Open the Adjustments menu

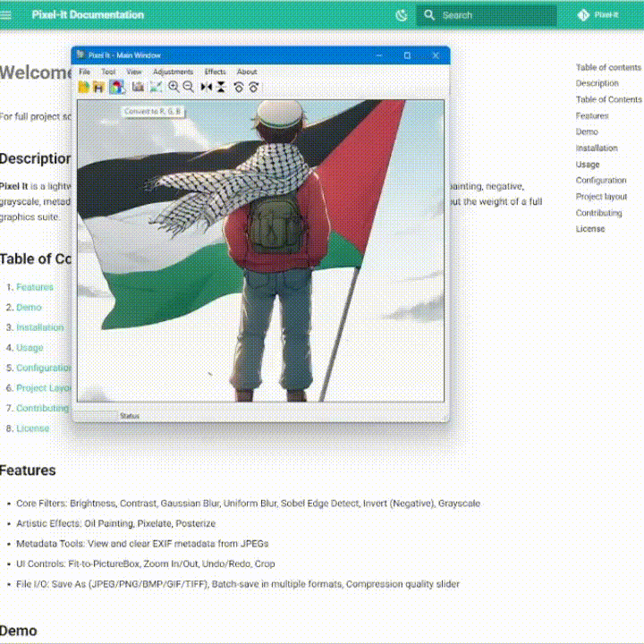(x=173, y=72)
